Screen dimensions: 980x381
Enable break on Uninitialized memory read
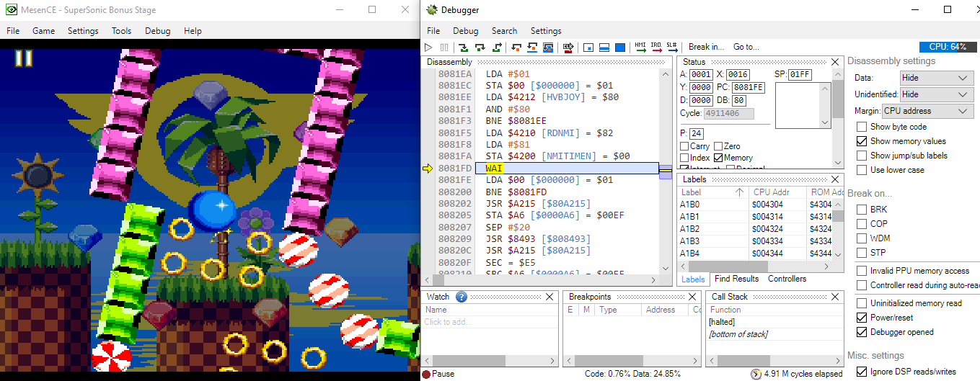pyautogui.click(x=862, y=303)
